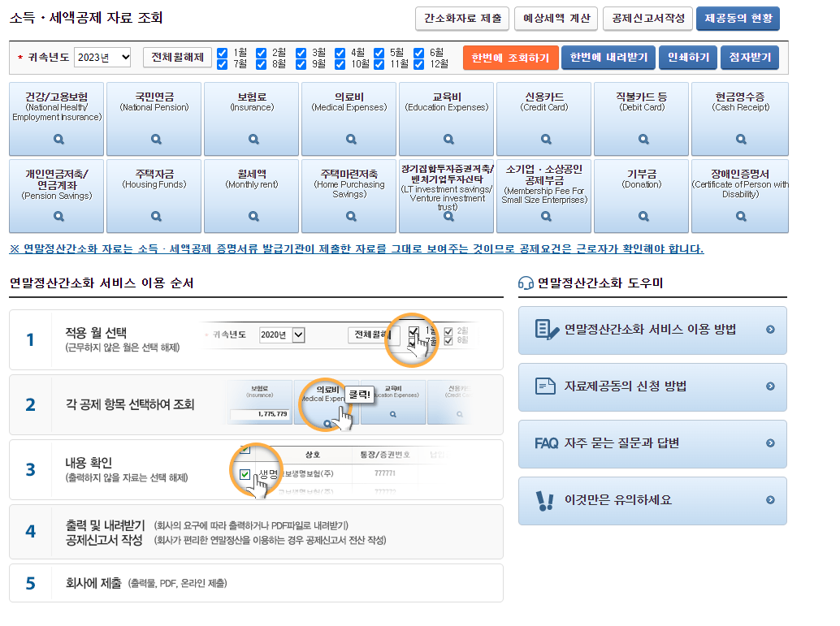Uncheck the 12월 checkbox
Viewport: 840px width, 626px height.
point(419,64)
